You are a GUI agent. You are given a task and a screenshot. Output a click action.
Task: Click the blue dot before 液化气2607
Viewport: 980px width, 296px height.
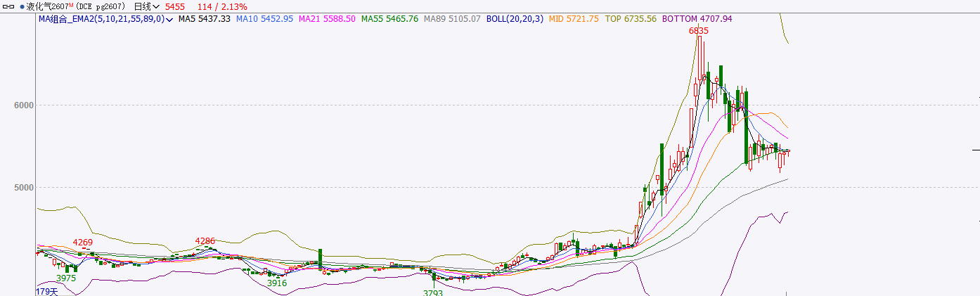[x=22, y=6]
